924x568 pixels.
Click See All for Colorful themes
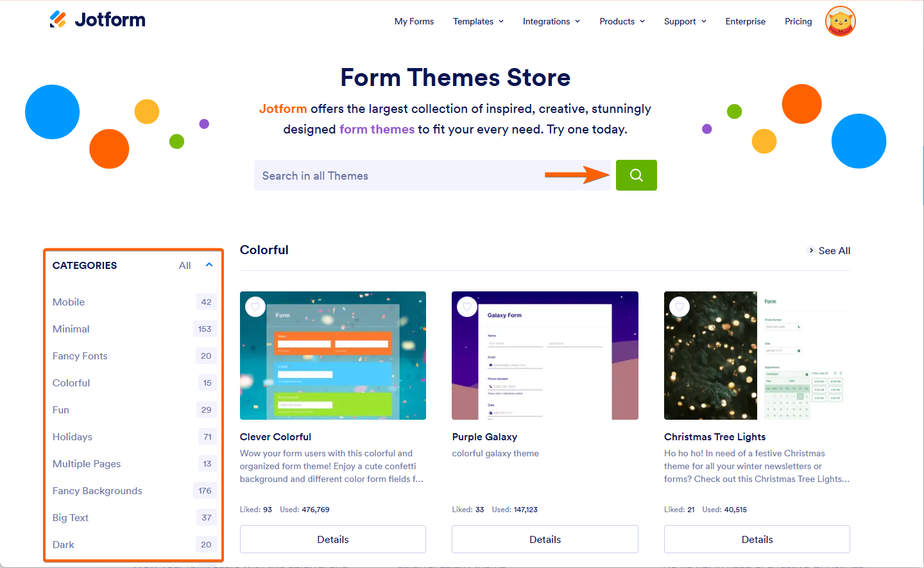click(x=829, y=251)
